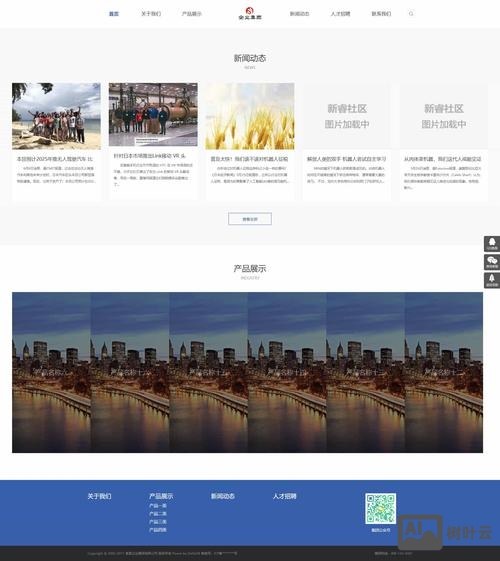This screenshot has width=500, height=561.
Task: Click the rocket back-to-top side icon
Action: 492,280
